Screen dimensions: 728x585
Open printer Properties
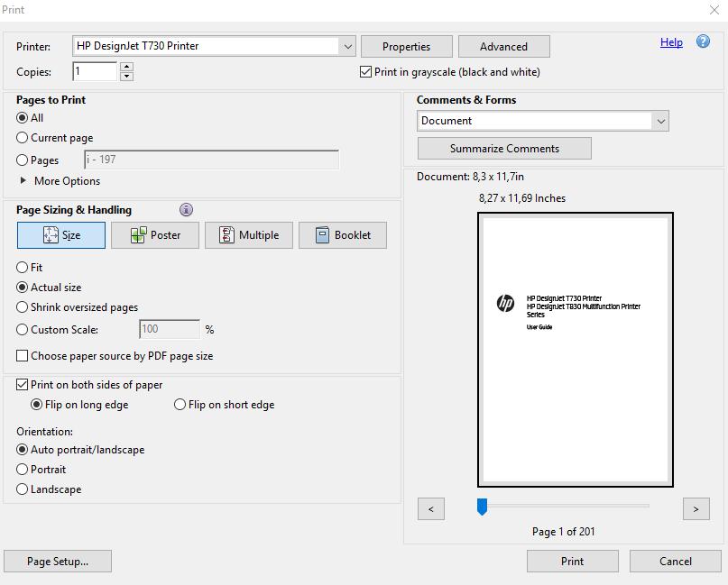click(407, 46)
